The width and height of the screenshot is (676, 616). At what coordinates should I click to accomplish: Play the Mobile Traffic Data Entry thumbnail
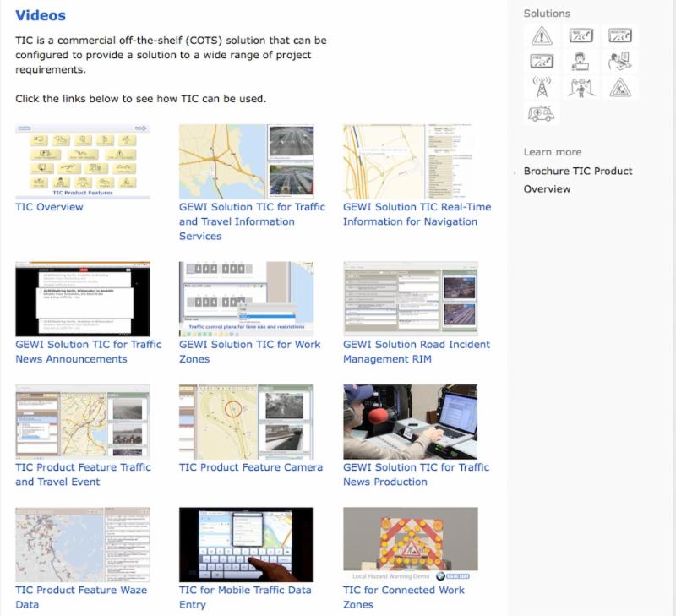coord(247,545)
